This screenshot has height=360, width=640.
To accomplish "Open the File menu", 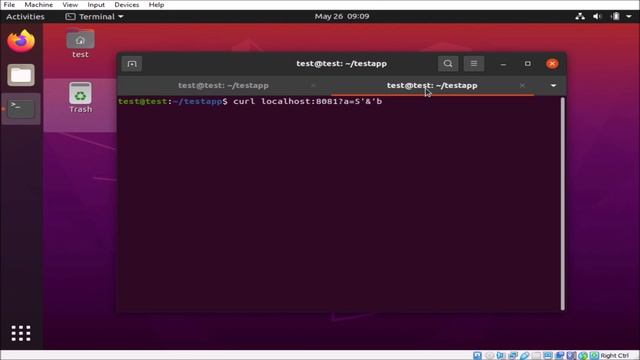I will (x=9, y=5).
